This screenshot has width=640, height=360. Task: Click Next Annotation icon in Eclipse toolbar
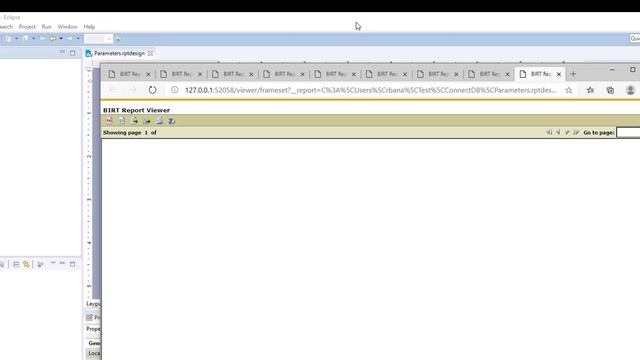(x=9, y=38)
